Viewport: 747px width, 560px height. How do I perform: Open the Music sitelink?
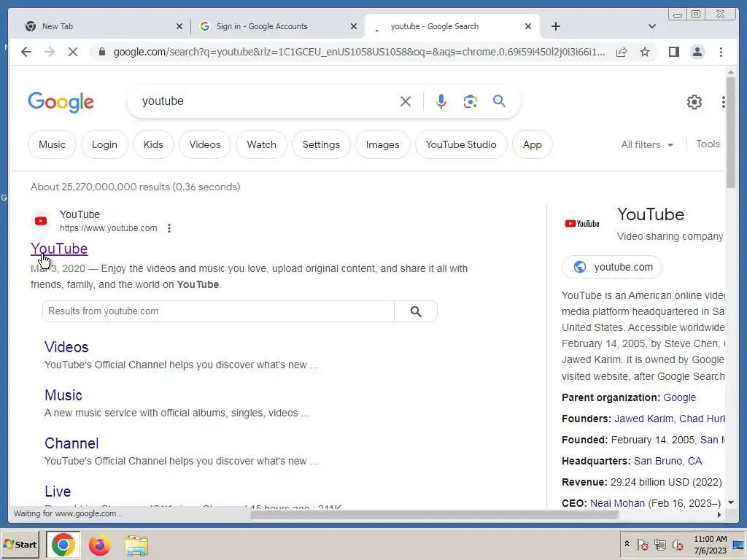[x=63, y=395]
